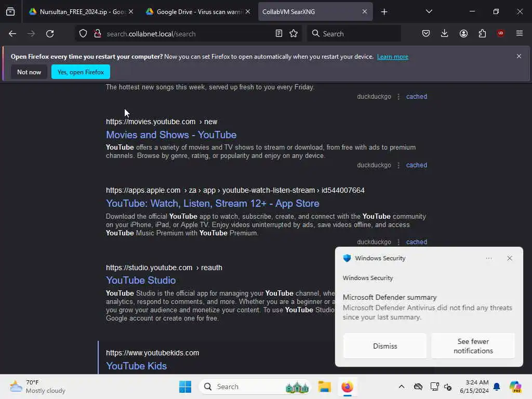Click the Firefox toolbar Search box

354,34
